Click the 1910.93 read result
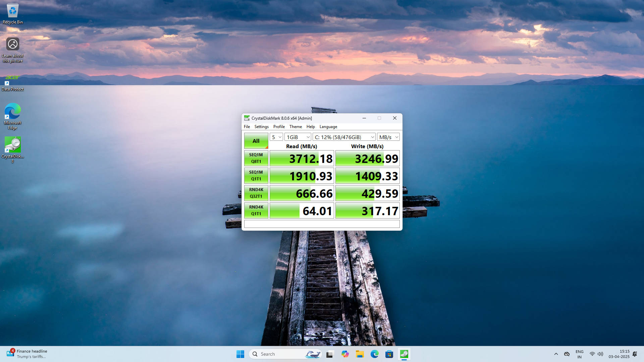 (x=302, y=176)
